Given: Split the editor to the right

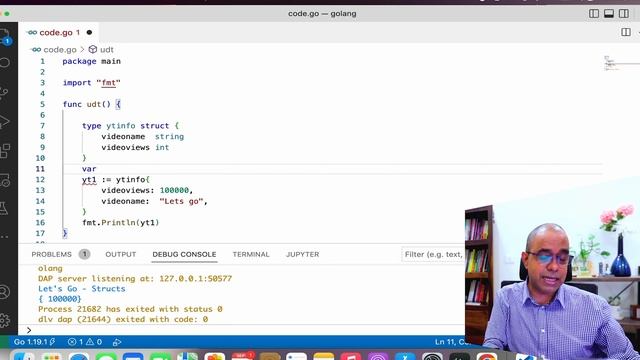Looking at the screenshot, I should point(626,32).
